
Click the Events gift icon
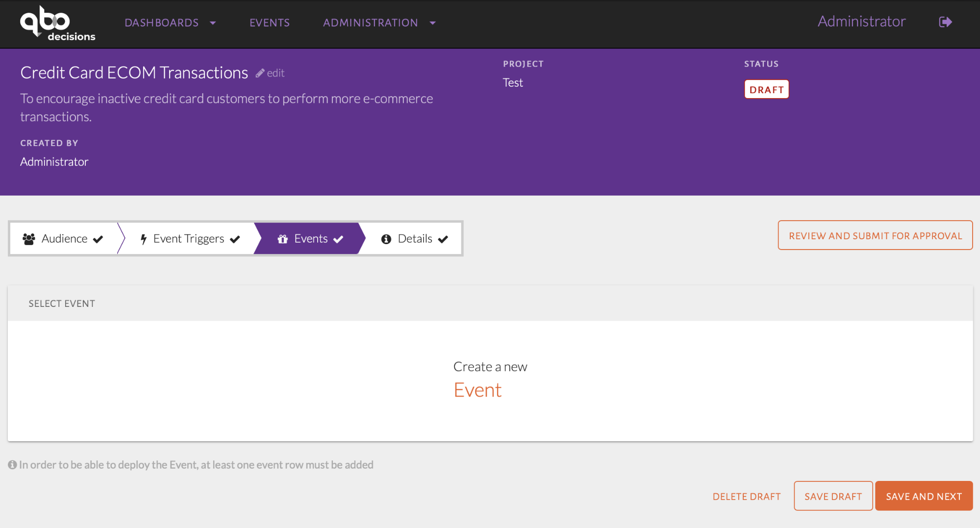click(282, 239)
